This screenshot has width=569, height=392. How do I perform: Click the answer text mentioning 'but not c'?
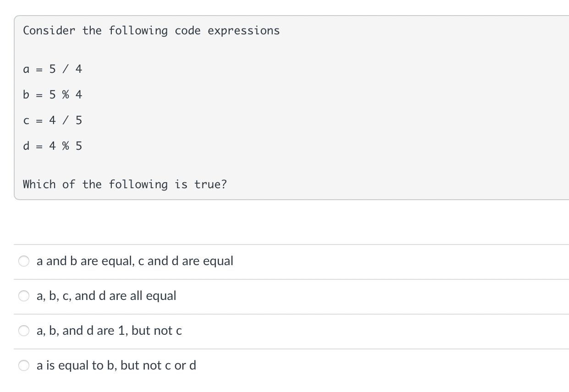[109, 330]
